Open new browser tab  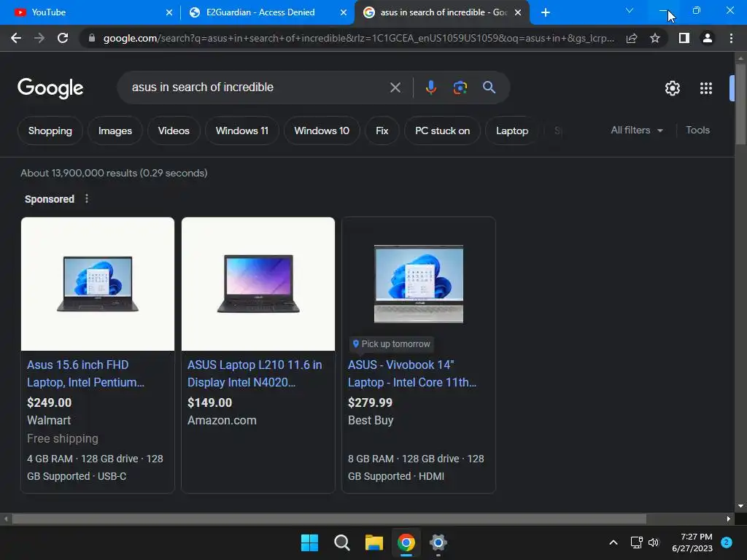546,12
